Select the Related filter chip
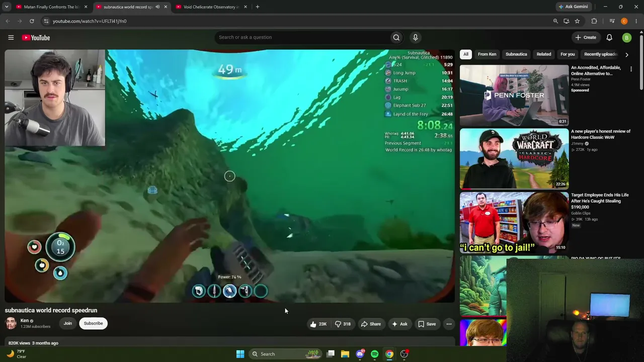This screenshot has height=362, width=644. tap(544, 54)
